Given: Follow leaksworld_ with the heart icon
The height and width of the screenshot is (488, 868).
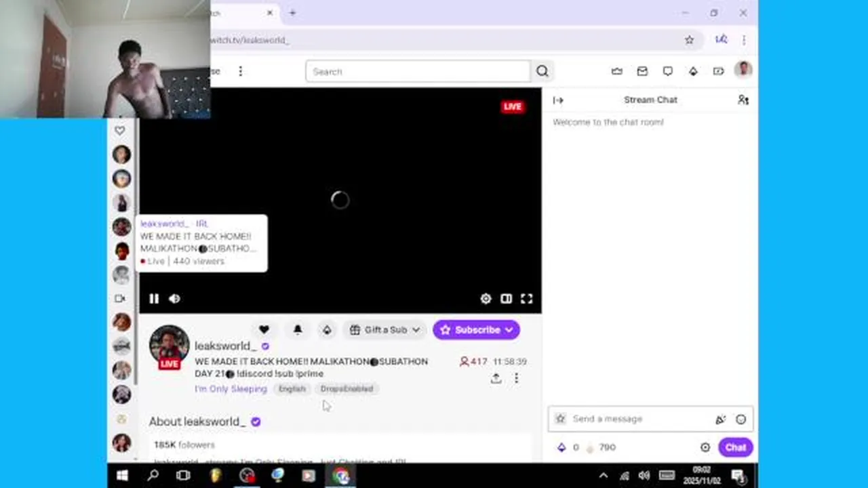Looking at the screenshot, I should click(x=264, y=329).
